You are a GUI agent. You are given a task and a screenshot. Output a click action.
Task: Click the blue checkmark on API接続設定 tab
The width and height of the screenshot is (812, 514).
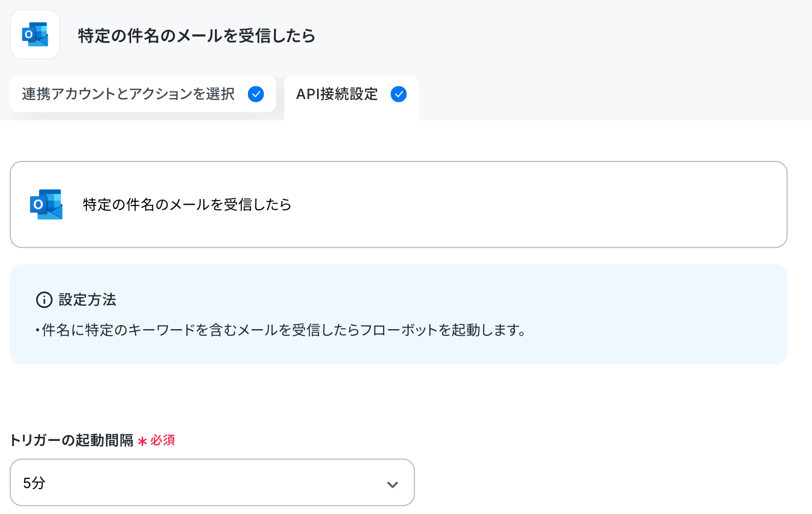pos(398,94)
